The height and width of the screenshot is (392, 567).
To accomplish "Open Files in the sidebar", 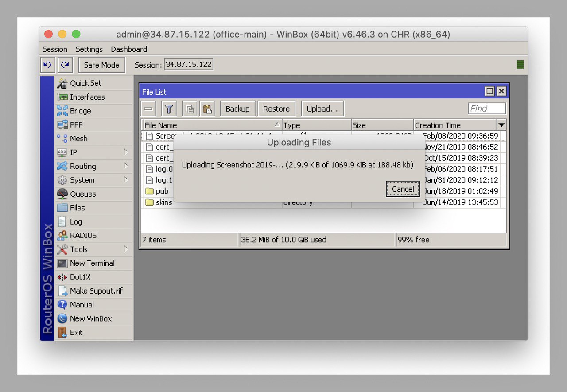I will click(93, 208).
